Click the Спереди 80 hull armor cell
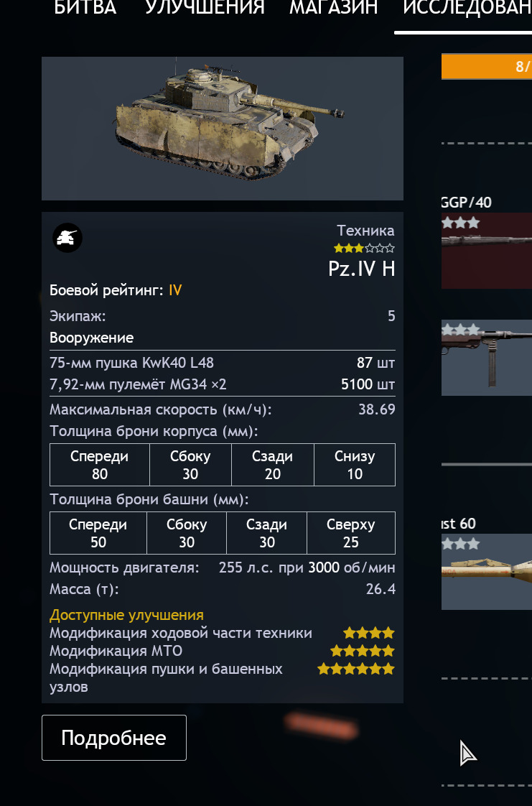The image size is (532, 806). tap(100, 465)
